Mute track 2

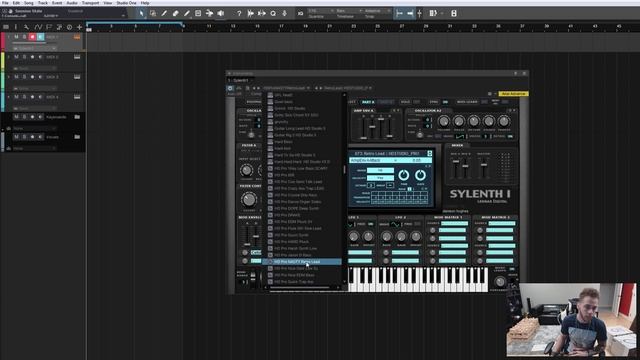pos(16,57)
